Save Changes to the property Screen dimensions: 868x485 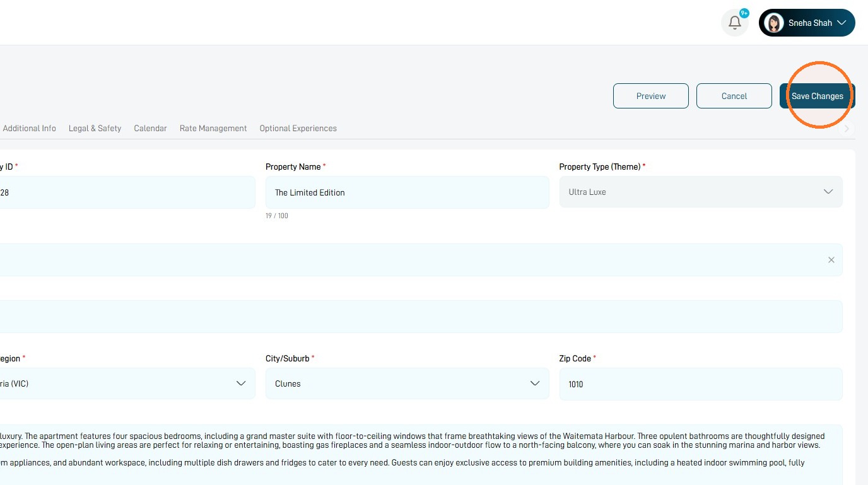click(x=818, y=96)
